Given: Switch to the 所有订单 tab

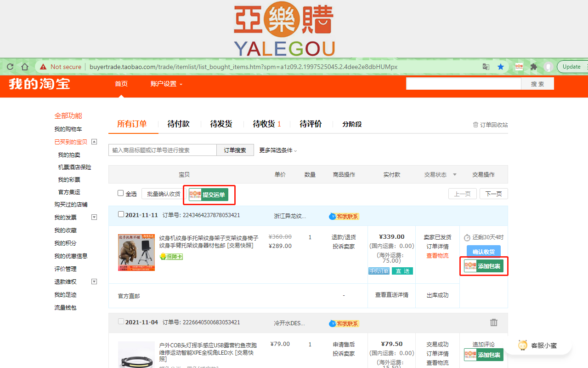Looking at the screenshot, I should click(x=132, y=124).
